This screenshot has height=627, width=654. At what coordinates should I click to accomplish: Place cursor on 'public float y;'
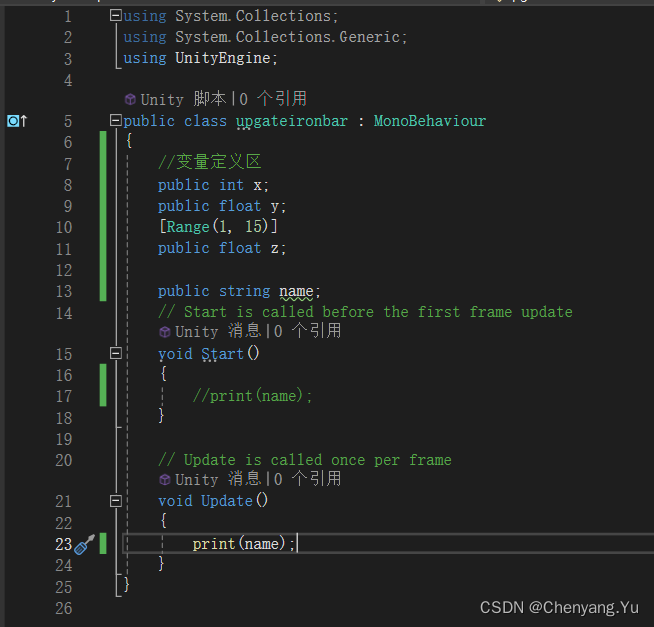222,206
